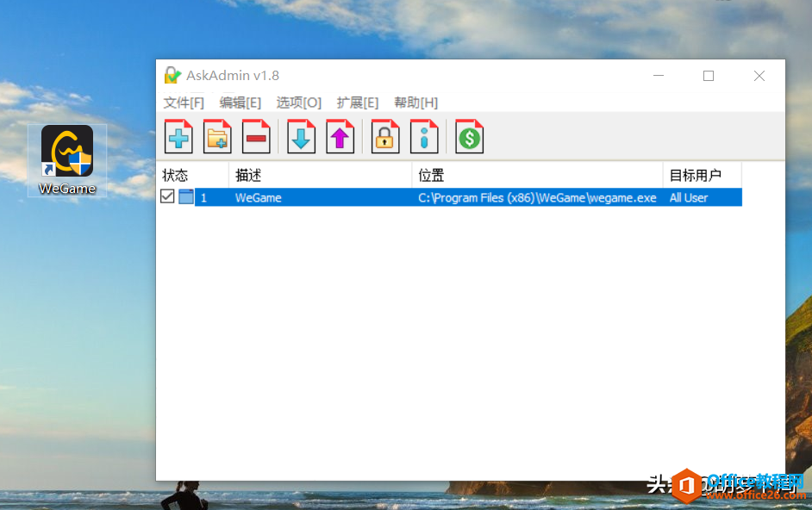
Task: Sort by the 位置 column header
Action: click(538, 175)
